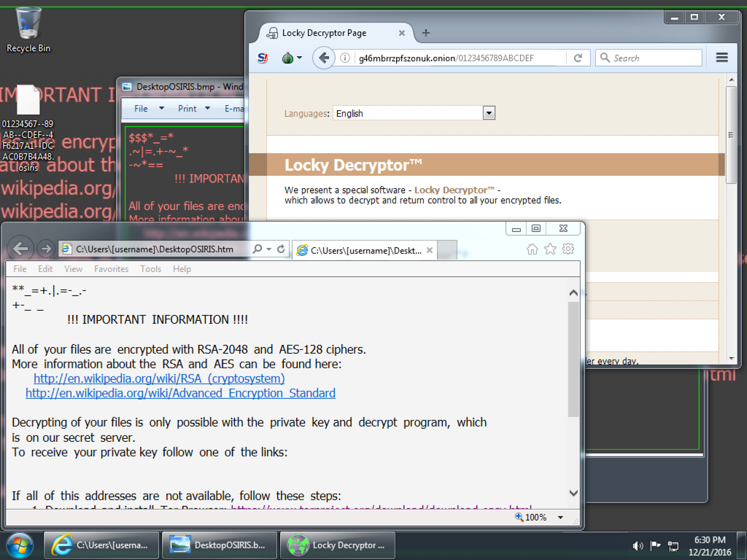Open the Tools menu in Internet Explorer
The height and width of the screenshot is (560, 747).
tap(150, 269)
